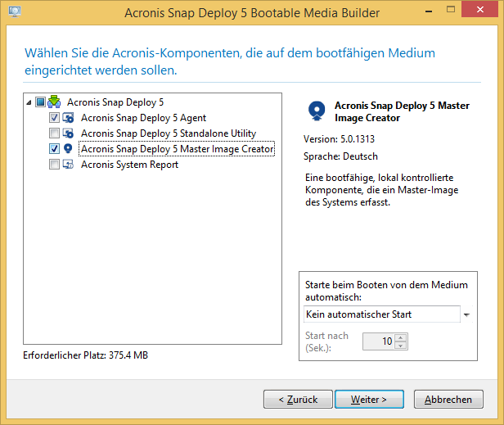Check the Acronis System Report checkbox
504x425 pixels.
pos(54,165)
